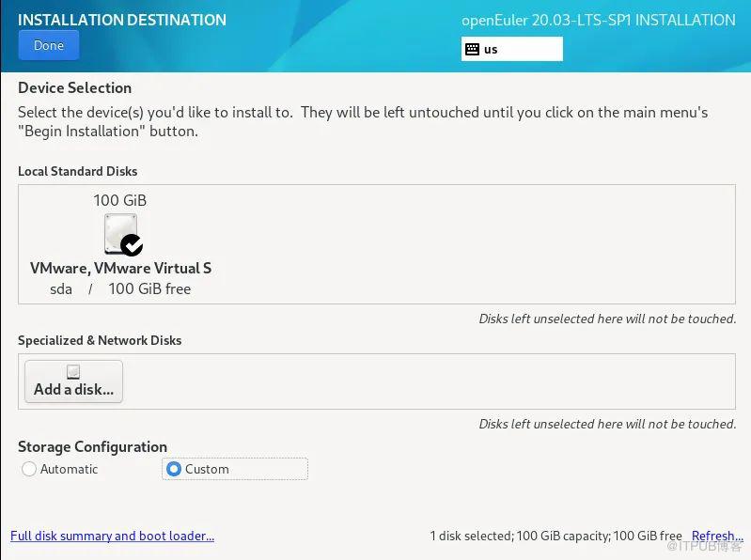Click the Custom option label text

pos(207,469)
